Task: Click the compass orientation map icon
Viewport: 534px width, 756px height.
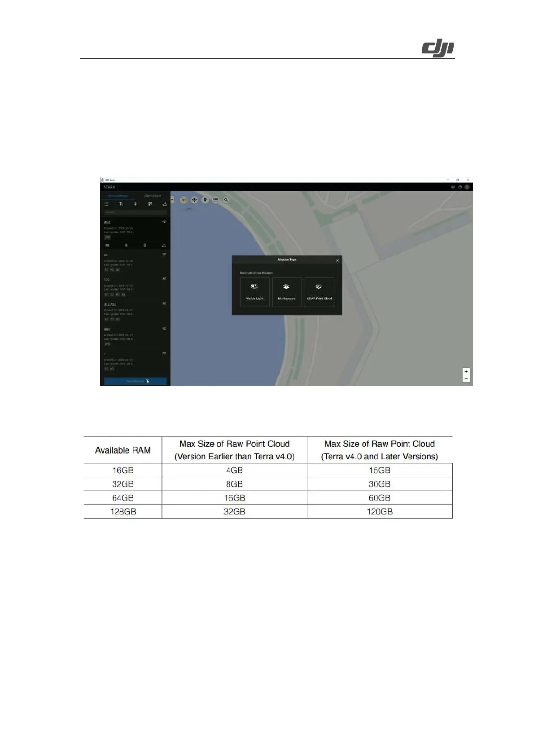Action: point(184,200)
